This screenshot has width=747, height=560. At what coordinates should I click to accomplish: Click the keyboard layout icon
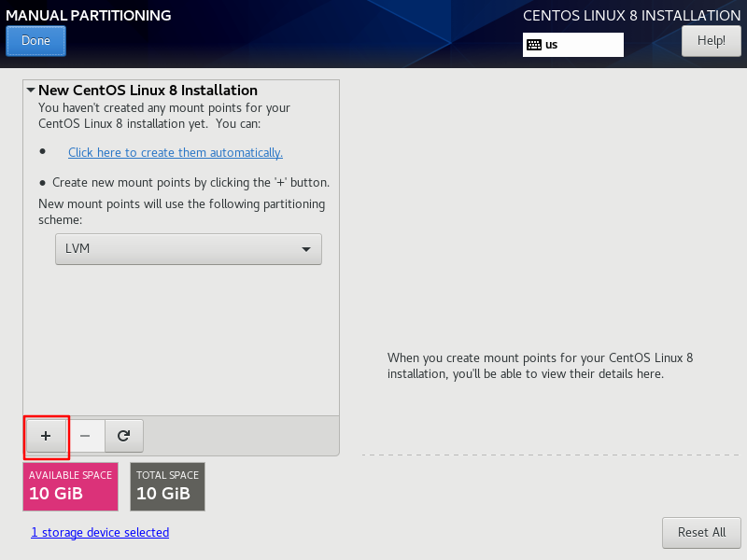tap(534, 45)
